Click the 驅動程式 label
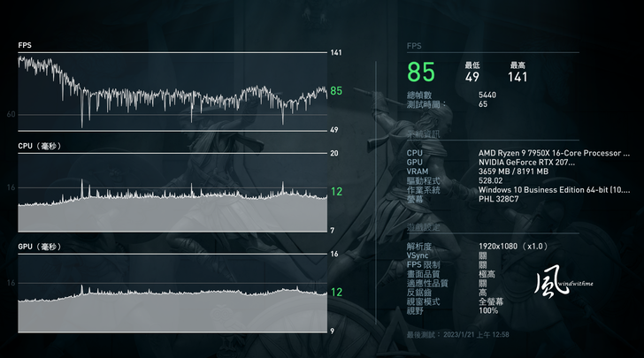 [423, 180]
